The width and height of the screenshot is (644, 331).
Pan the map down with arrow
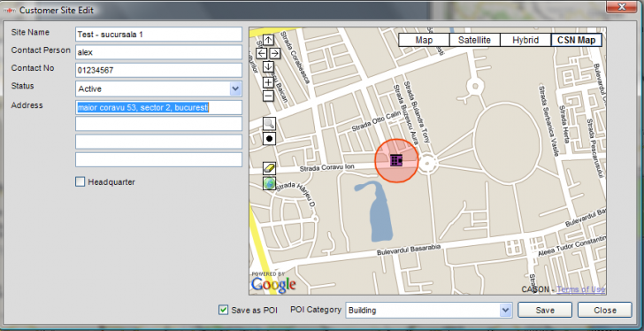coord(268,66)
